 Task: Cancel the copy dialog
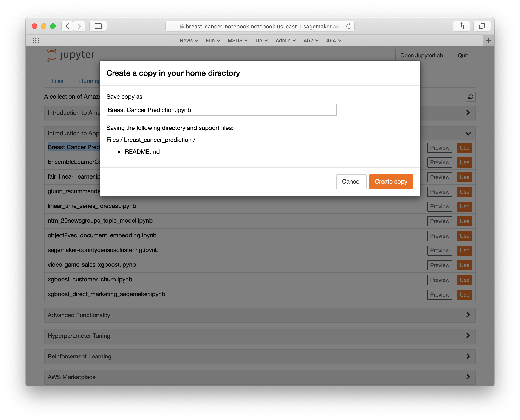pyautogui.click(x=351, y=182)
